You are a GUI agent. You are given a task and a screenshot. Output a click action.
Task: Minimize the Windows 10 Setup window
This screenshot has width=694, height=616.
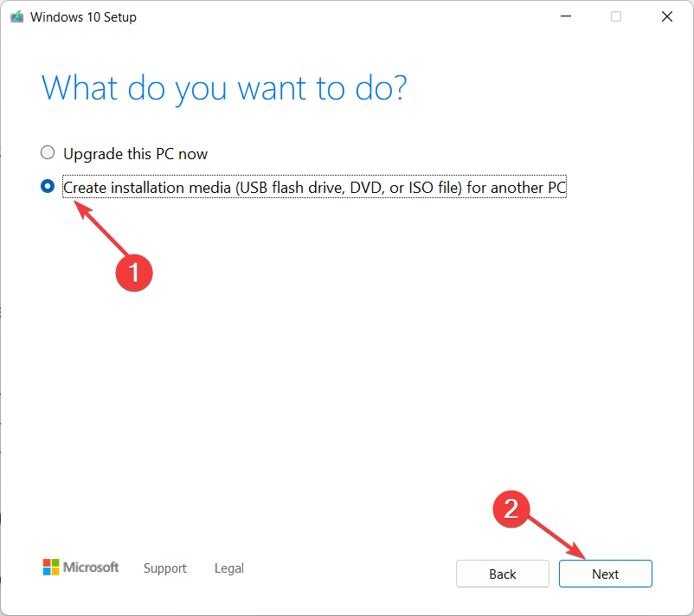[566, 16]
